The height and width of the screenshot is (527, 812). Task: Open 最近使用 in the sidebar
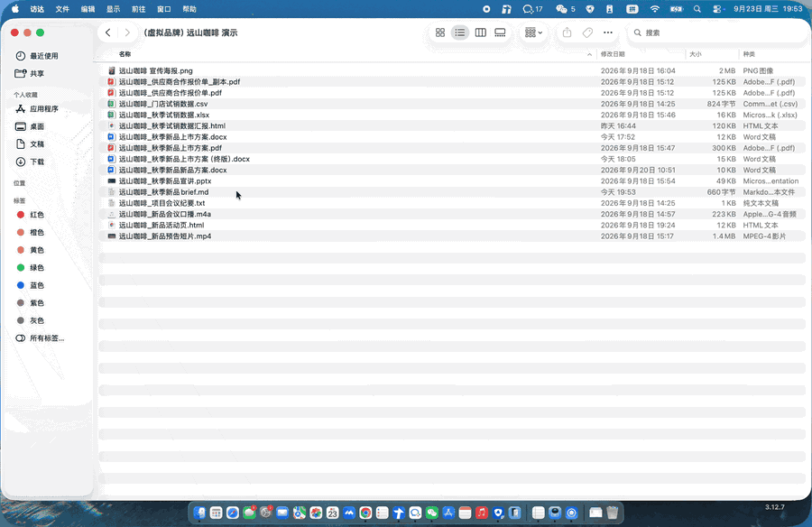(x=37, y=56)
